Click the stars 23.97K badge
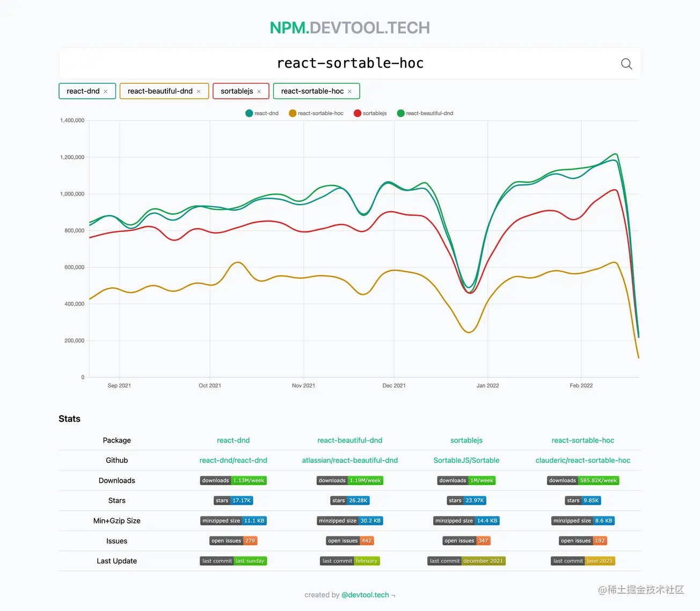 pos(466,500)
